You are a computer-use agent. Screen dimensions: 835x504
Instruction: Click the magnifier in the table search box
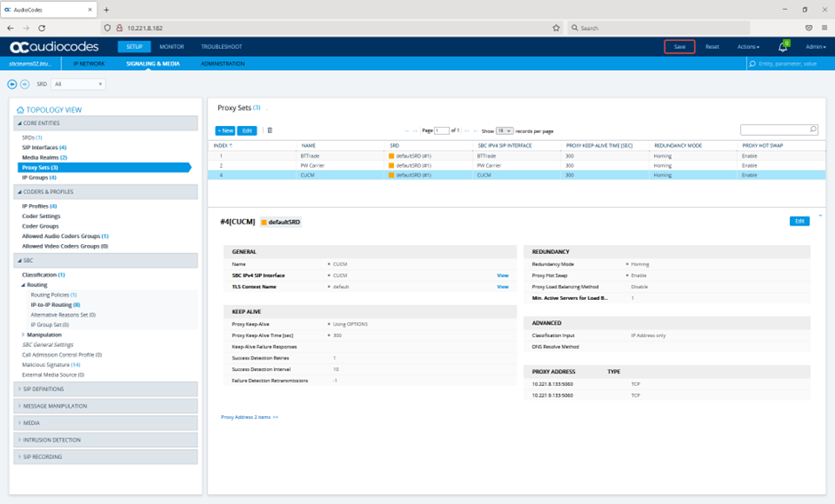pyautogui.click(x=813, y=130)
